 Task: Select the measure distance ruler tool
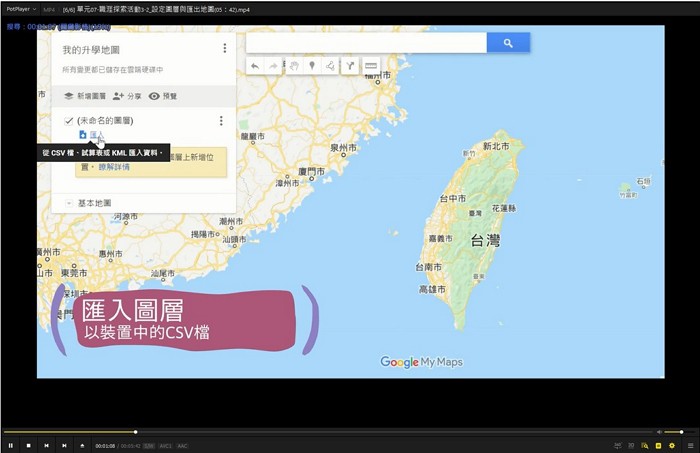tap(371, 66)
